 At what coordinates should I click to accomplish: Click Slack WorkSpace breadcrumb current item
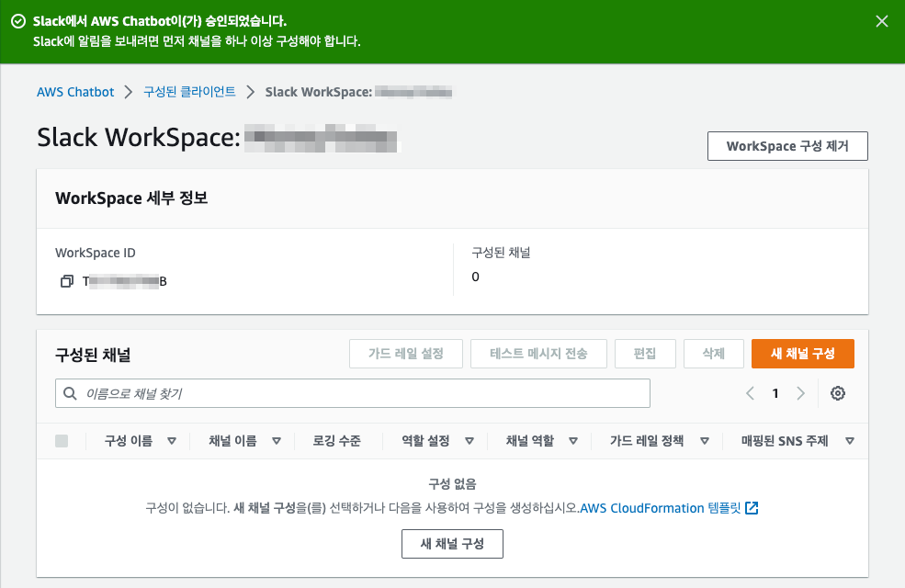[358, 92]
